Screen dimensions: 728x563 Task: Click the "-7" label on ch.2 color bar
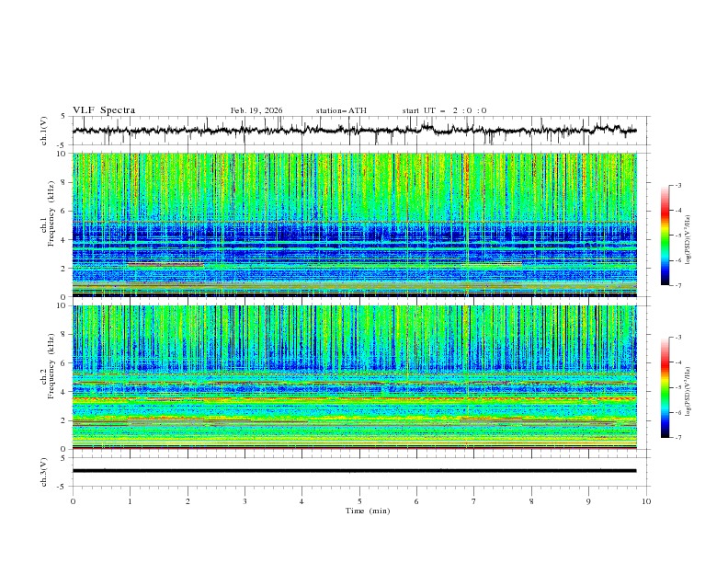click(x=677, y=437)
